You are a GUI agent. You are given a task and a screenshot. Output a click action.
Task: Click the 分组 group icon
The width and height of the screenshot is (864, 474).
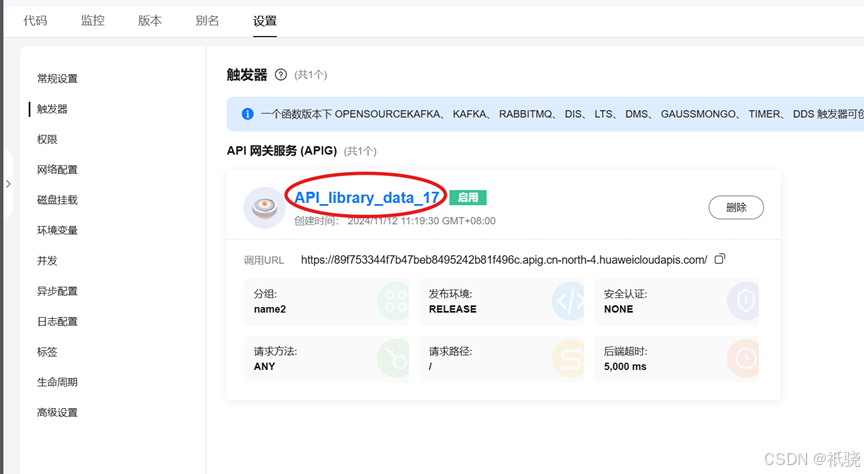click(x=395, y=301)
